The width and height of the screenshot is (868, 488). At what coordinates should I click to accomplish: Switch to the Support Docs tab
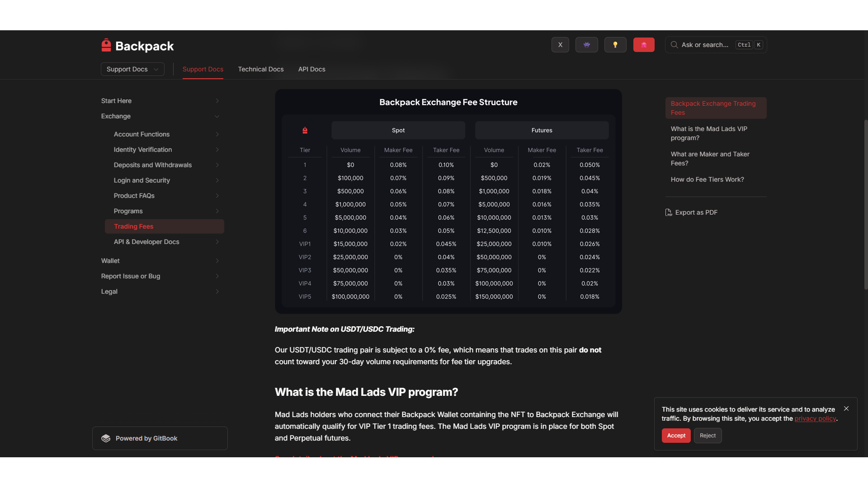[203, 69]
